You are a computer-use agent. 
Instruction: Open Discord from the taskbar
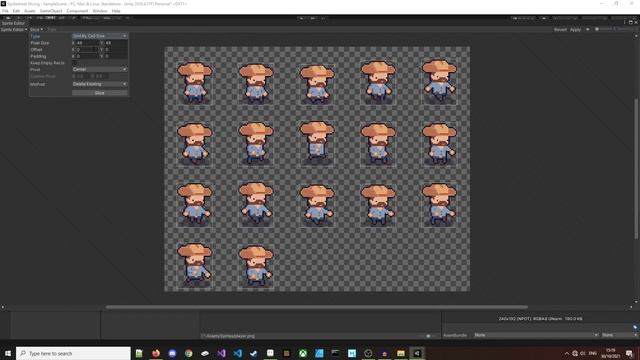point(172,353)
